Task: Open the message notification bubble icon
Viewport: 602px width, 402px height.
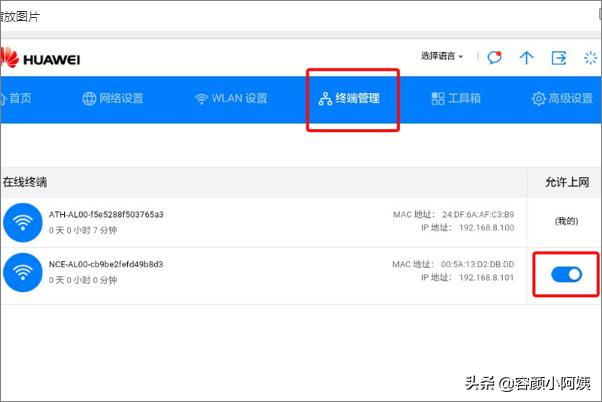Action: [x=494, y=57]
